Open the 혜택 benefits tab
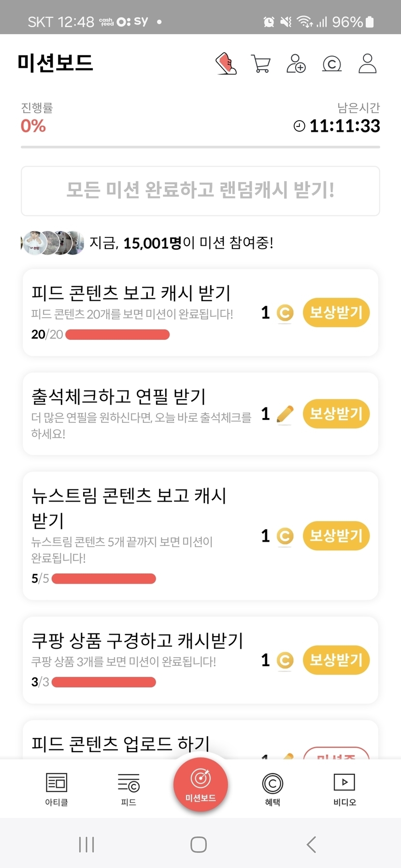This screenshot has height=868, width=401. 272,789
